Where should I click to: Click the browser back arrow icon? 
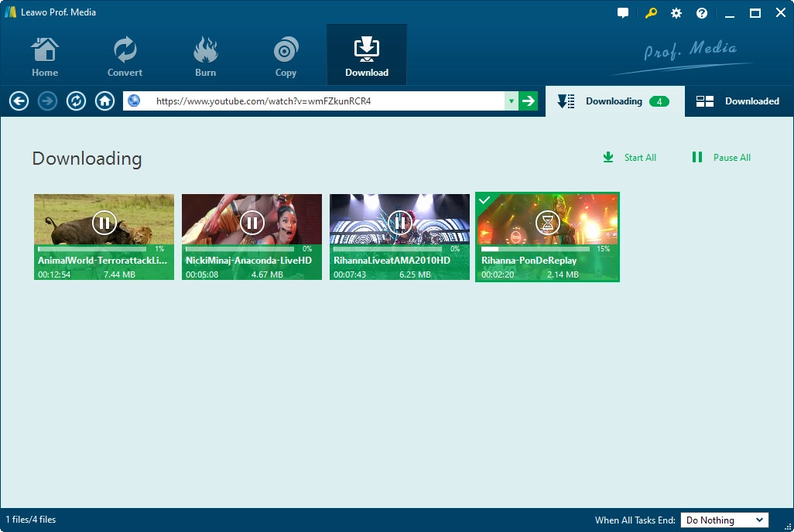19,101
